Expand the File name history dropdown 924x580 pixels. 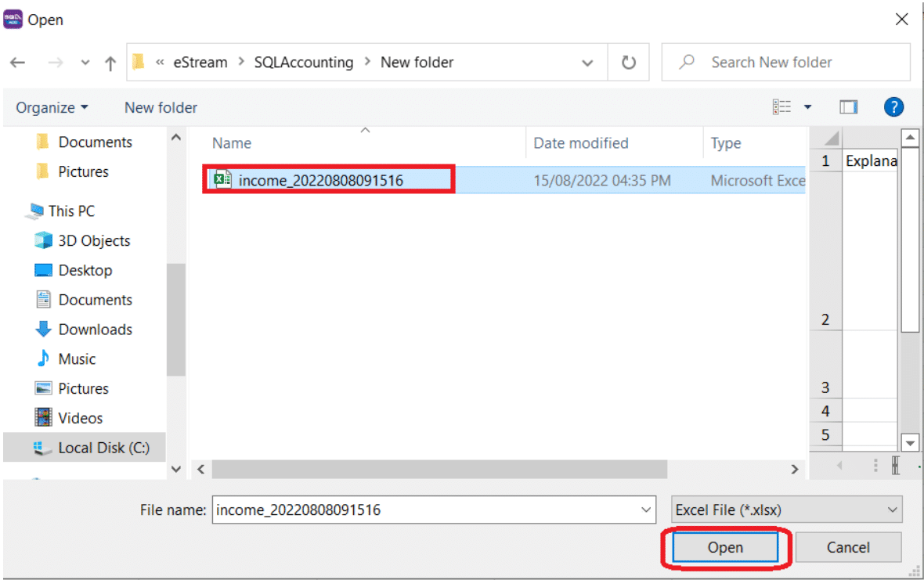647,510
